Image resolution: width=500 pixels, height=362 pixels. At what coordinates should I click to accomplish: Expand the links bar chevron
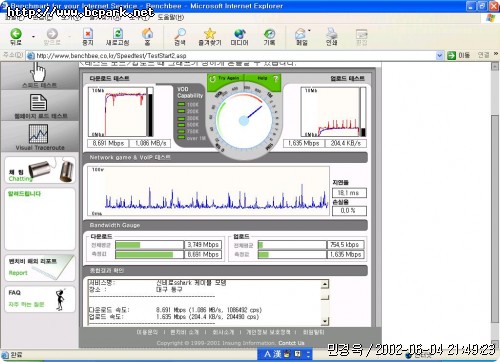point(496,54)
